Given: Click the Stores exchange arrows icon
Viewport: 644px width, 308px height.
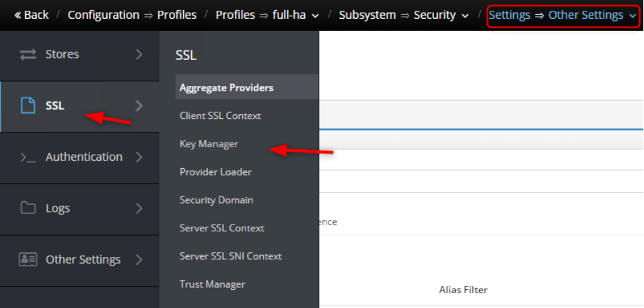Looking at the screenshot, I should click(28, 54).
